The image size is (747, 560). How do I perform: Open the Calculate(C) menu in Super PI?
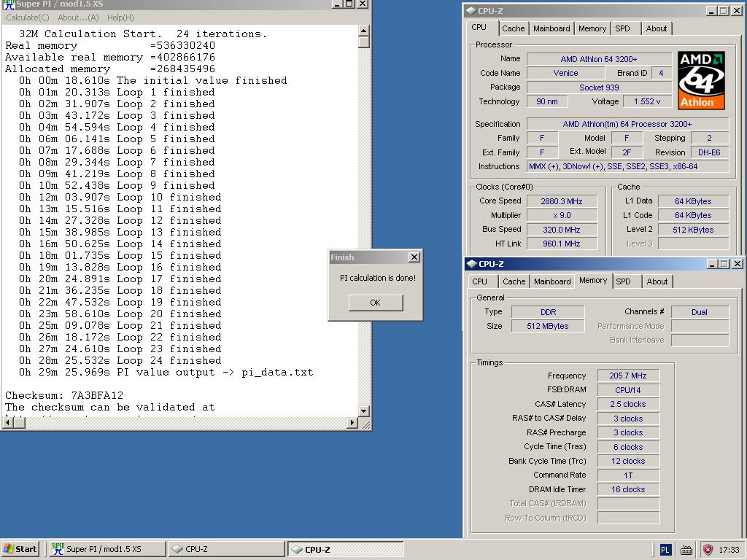(x=27, y=17)
